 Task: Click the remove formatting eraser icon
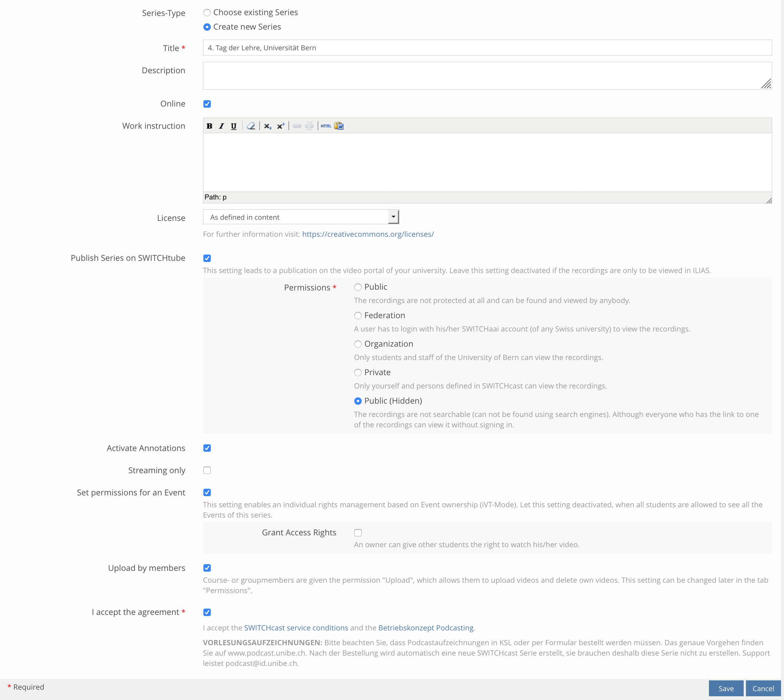(251, 126)
